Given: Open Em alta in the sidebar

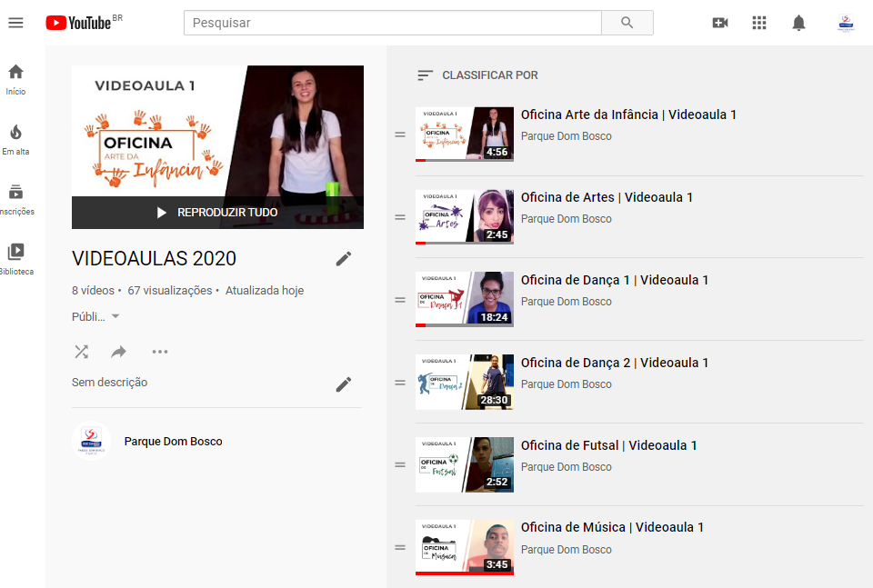Looking at the screenshot, I should 15,139.
